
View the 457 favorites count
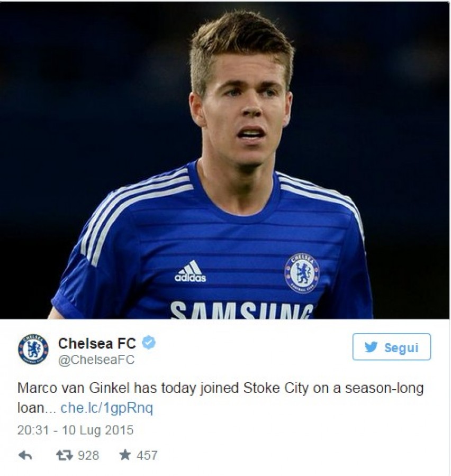[147, 455]
